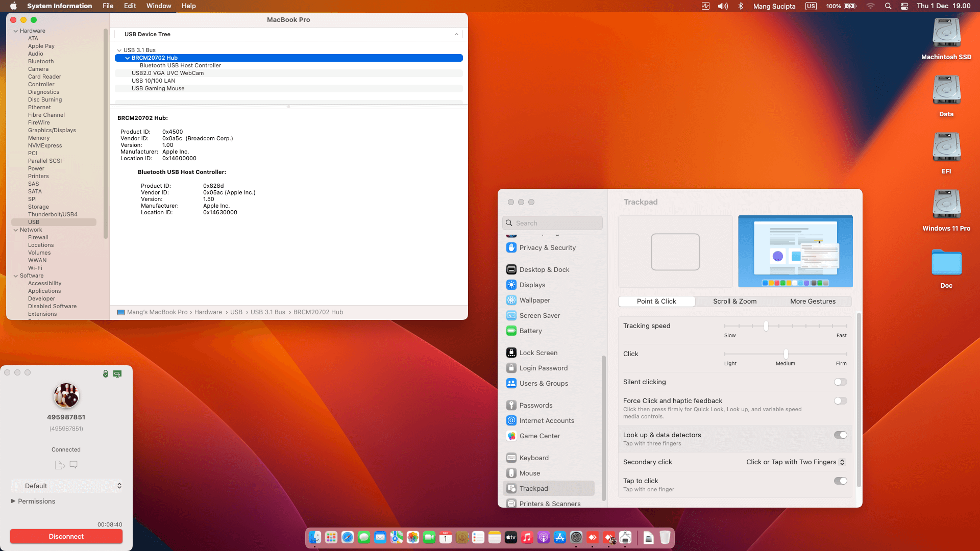Collapse the Software section in sidebar

point(16,276)
